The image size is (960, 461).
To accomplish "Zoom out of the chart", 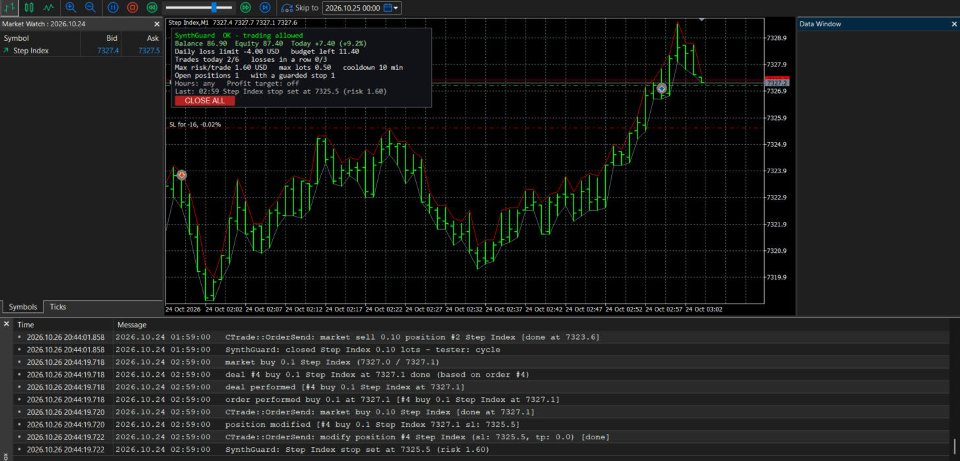I will 90,7.
